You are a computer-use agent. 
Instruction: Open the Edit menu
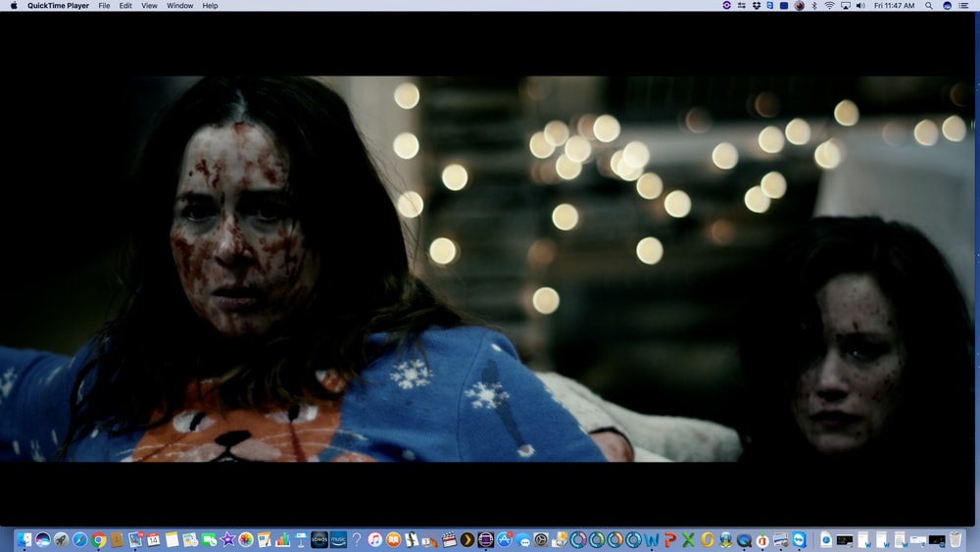[125, 6]
